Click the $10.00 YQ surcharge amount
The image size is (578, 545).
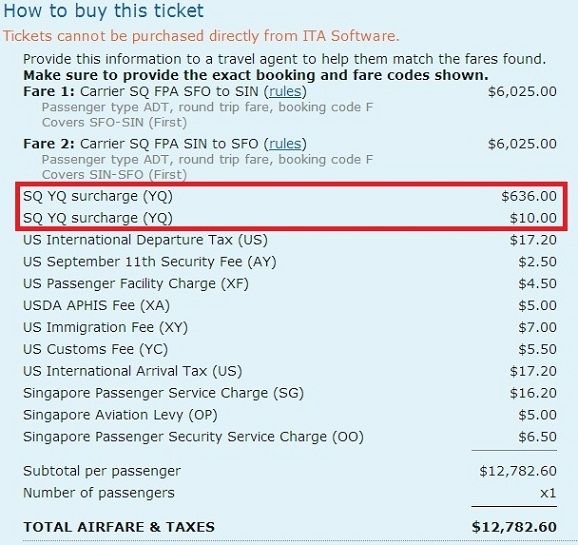click(533, 218)
